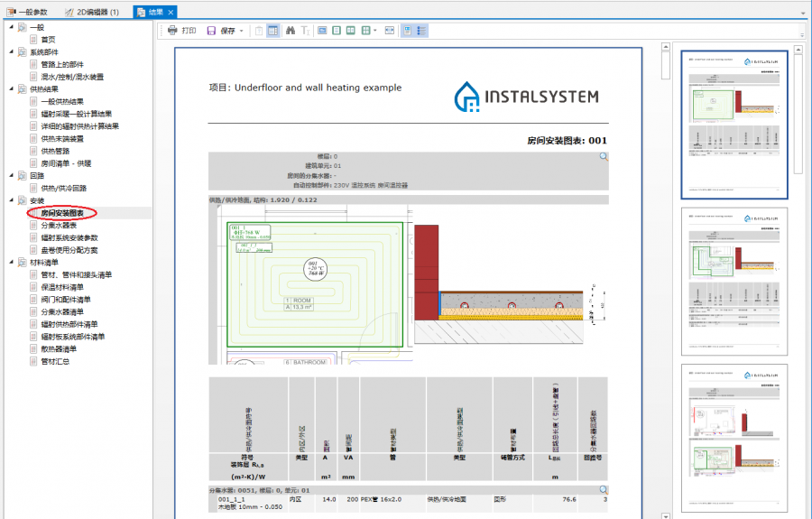This screenshot has width=812, height=519.
Task: Click the printer icon in the toolbar
Action: click(x=171, y=31)
